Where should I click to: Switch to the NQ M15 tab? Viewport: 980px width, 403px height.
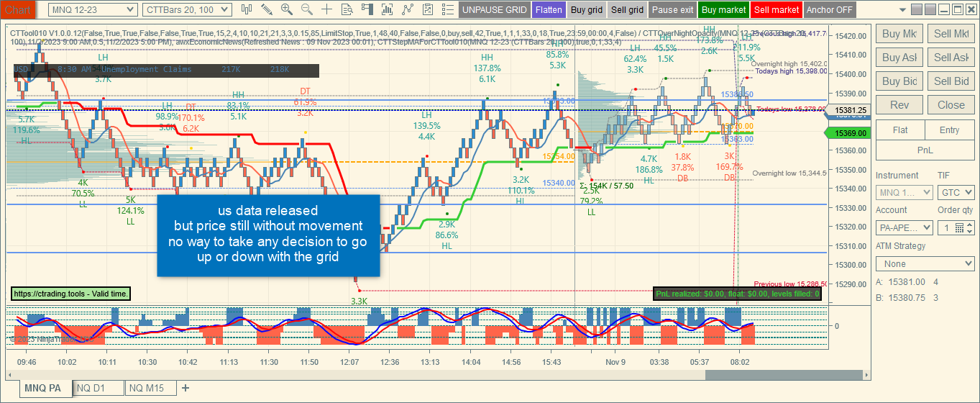151,388
